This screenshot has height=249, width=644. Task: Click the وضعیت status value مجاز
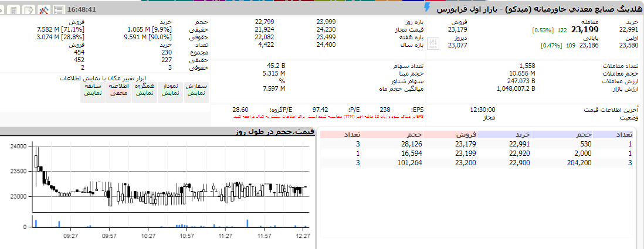pos(489,118)
